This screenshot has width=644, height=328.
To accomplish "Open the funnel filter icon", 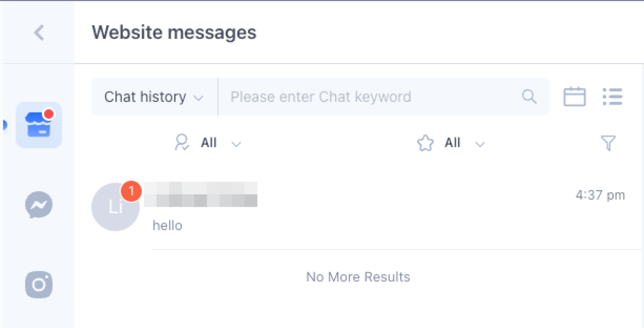I will (x=608, y=143).
